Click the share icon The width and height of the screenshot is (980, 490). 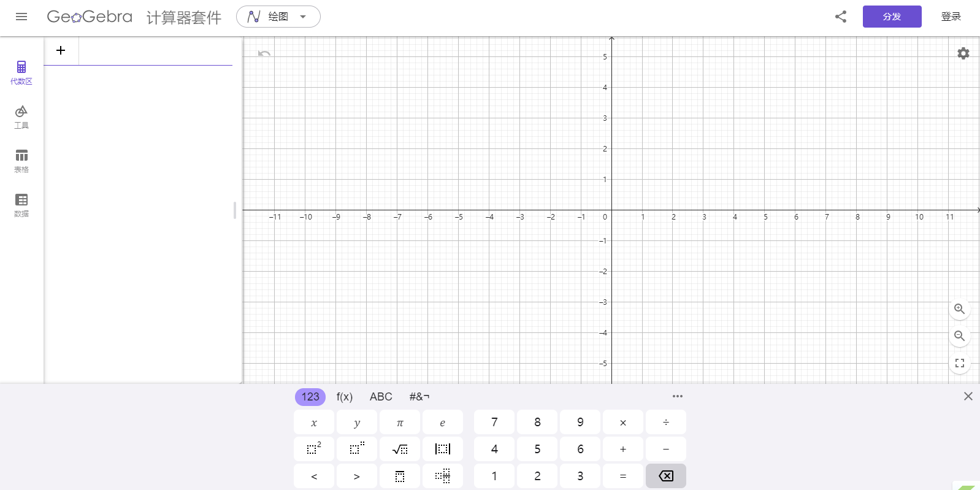(x=840, y=17)
